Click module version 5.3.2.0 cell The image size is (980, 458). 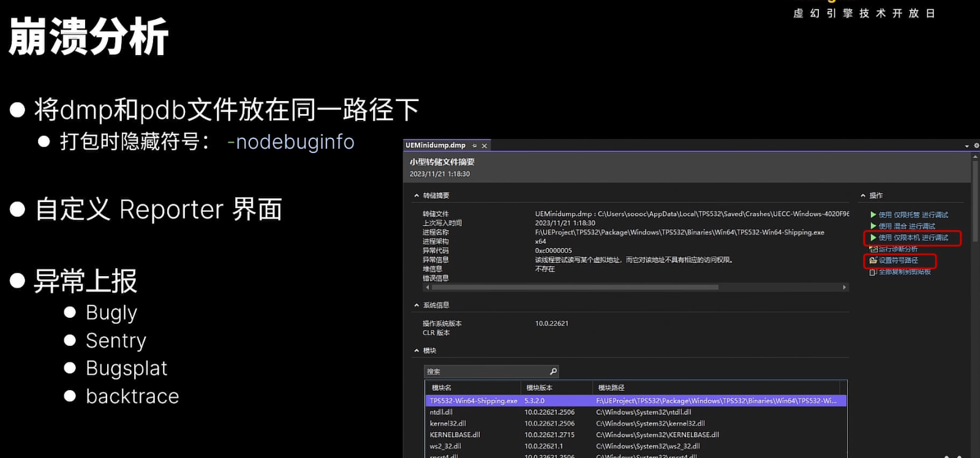[x=534, y=401]
